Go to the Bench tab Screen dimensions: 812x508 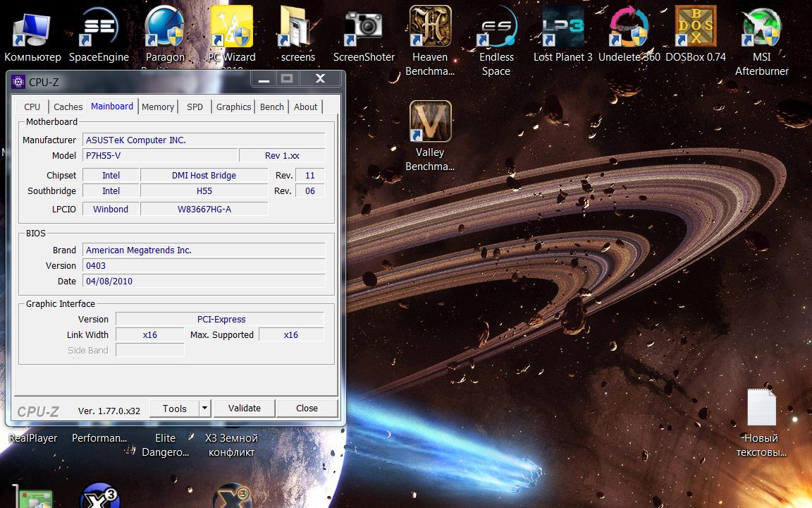pos(271,107)
